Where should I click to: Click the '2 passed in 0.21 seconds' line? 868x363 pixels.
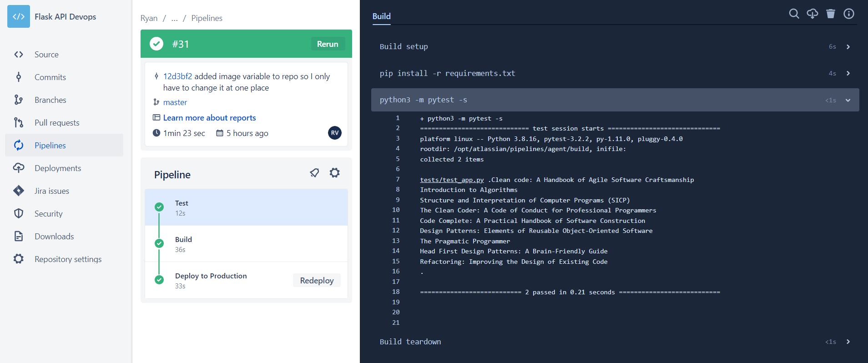click(570, 292)
